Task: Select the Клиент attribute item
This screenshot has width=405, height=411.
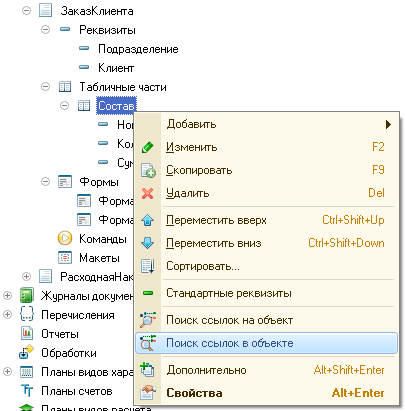Action: (116, 68)
